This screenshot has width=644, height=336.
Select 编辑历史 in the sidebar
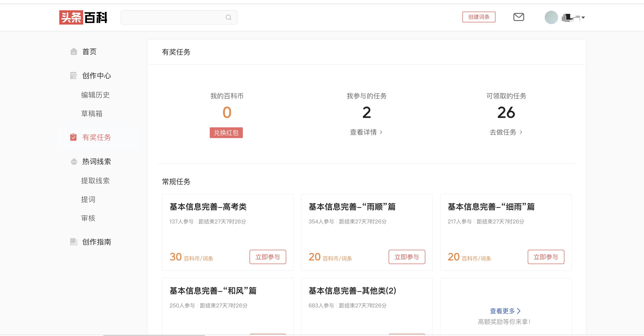pyautogui.click(x=95, y=95)
